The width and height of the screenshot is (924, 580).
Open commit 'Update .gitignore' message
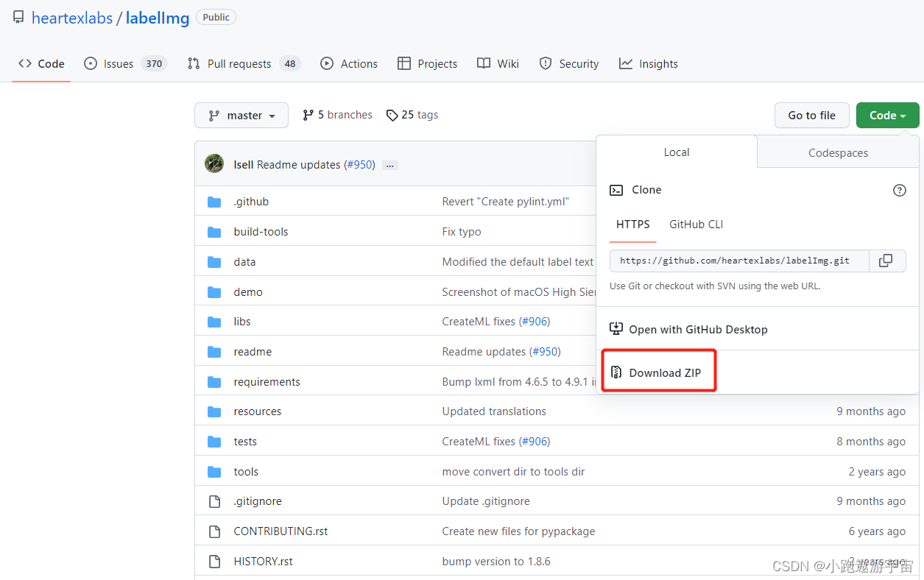coord(486,501)
